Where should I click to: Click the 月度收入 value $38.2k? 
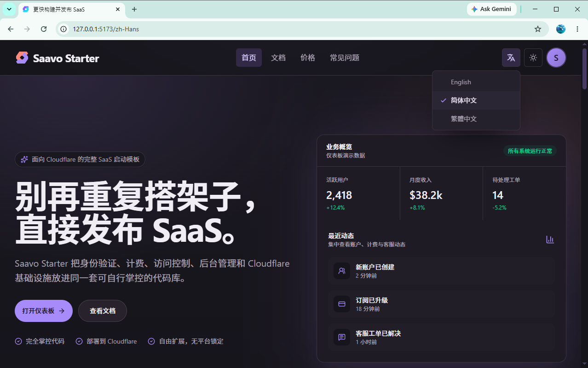(x=426, y=195)
